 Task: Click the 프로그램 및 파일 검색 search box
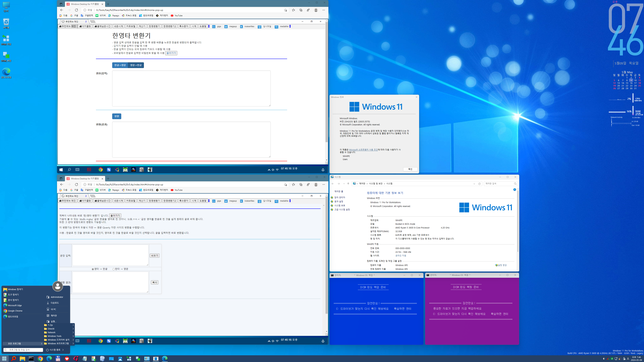[23, 350]
